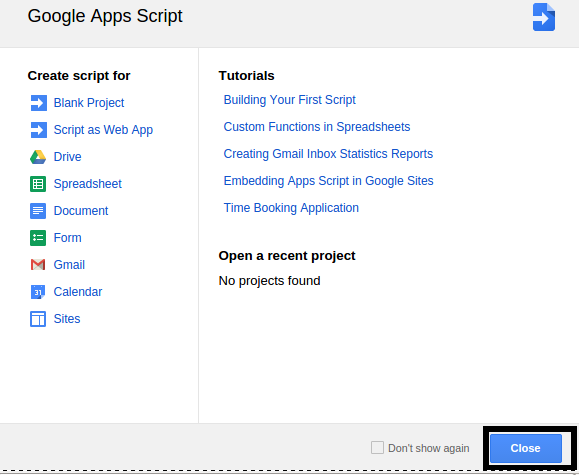Click the Sites layout icon
Screen dimensions: 579x475
[38, 319]
